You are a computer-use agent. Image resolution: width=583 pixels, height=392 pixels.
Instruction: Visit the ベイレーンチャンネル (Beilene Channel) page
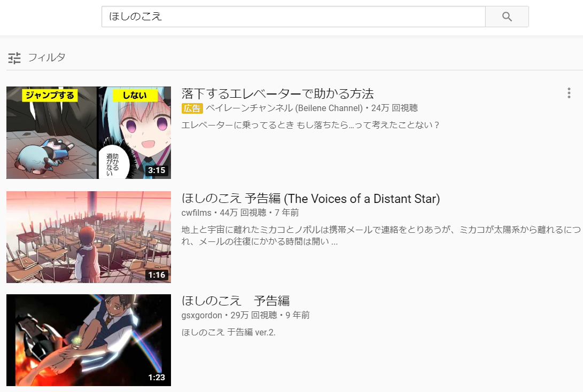coord(284,108)
